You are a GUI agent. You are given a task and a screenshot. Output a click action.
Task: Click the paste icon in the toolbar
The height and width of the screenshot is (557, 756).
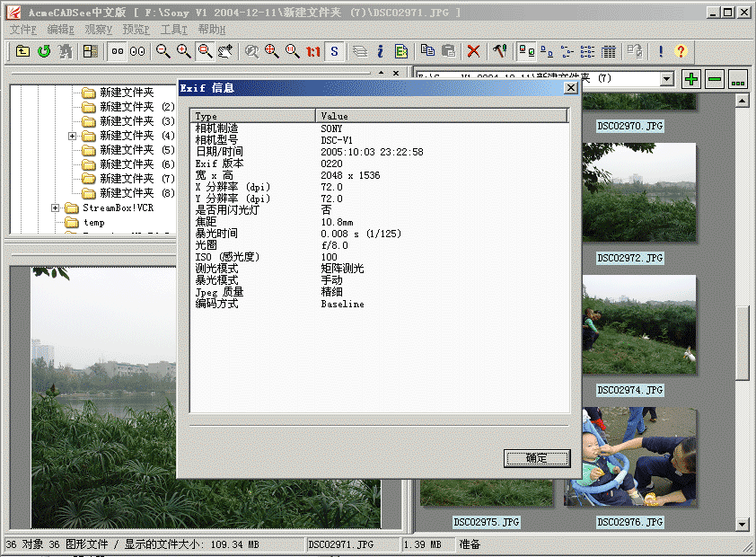tap(448, 51)
